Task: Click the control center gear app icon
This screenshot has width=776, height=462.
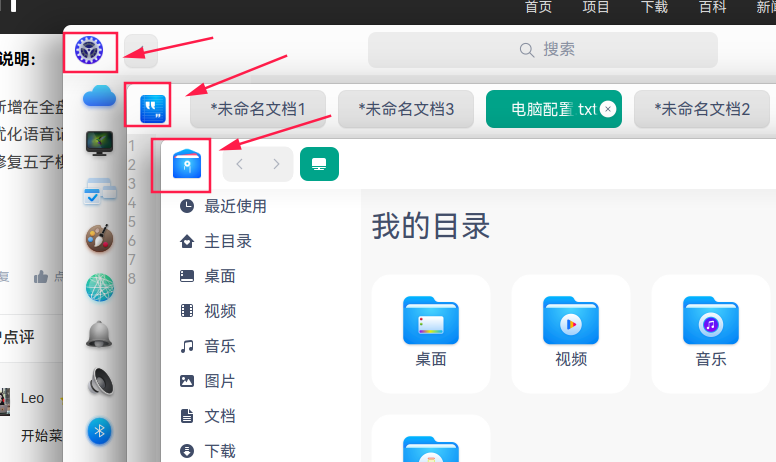Action: 89,50
